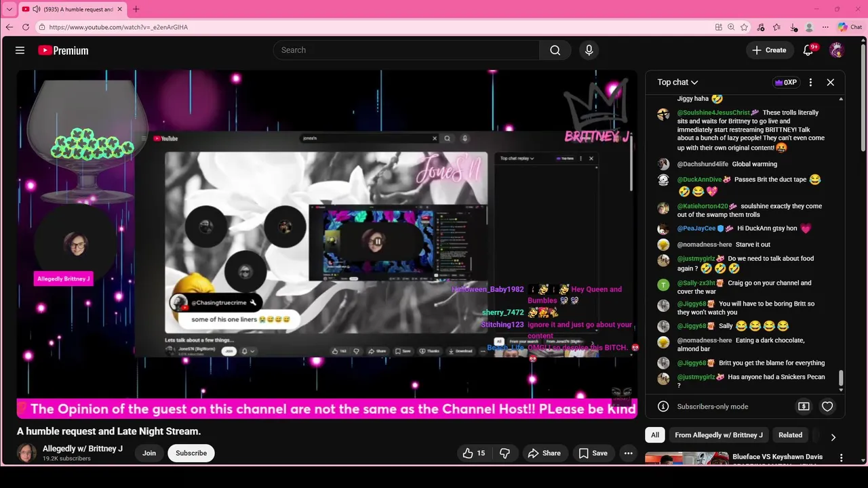Save the video to a playlist
Viewport: 868px width, 488px height.
[593, 453]
